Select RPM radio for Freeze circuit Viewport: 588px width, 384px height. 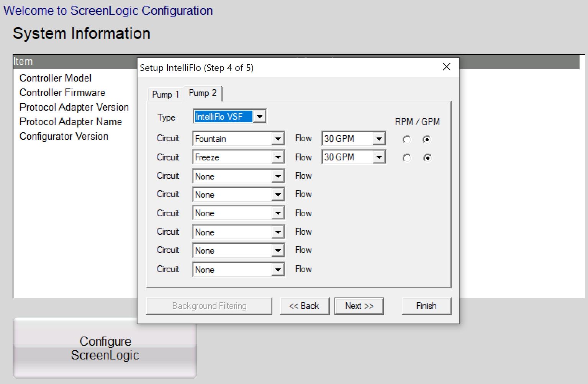407,158
